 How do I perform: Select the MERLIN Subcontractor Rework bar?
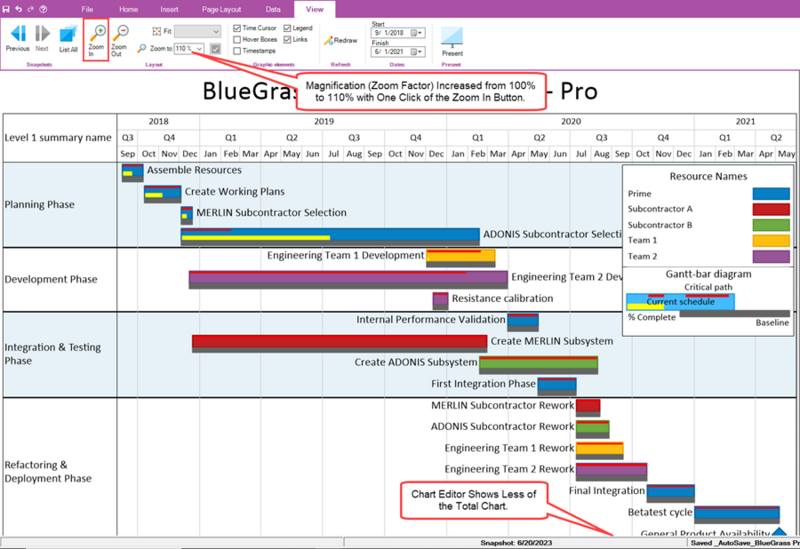pyautogui.click(x=588, y=408)
